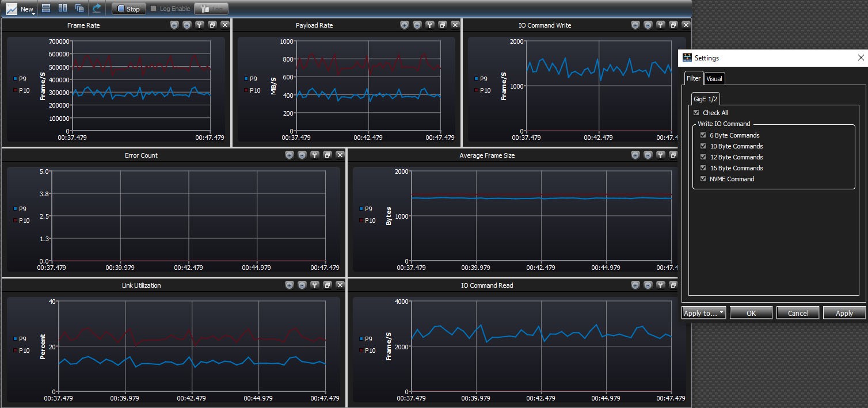Click the blue export arrow icon

[97, 9]
